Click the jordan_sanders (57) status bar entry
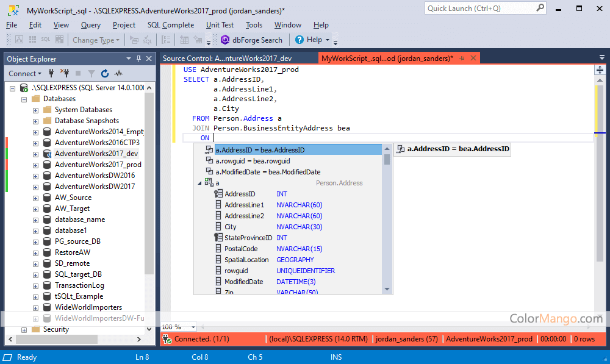Viewport: 610px width, 364px height. (x=406, y=339)
